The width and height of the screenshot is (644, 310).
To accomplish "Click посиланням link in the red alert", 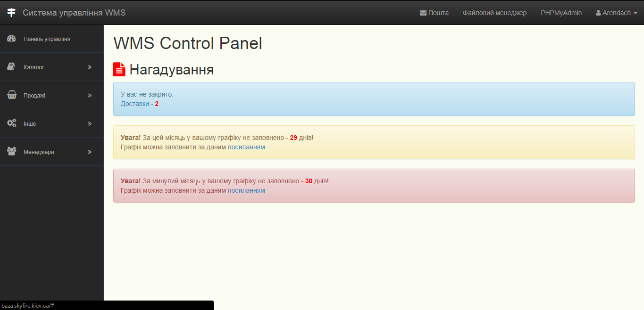I will (x=246, y=190).
